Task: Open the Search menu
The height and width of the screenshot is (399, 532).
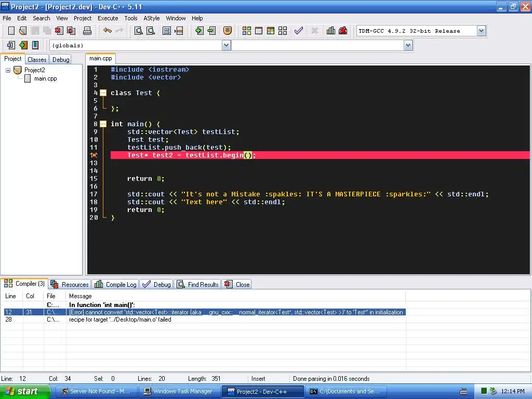Action: (42, 18)
